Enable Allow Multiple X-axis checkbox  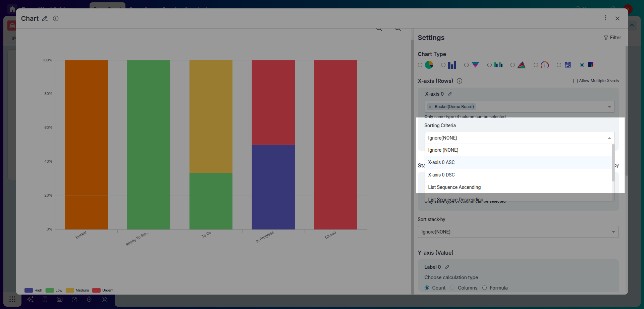click(575, 81)
